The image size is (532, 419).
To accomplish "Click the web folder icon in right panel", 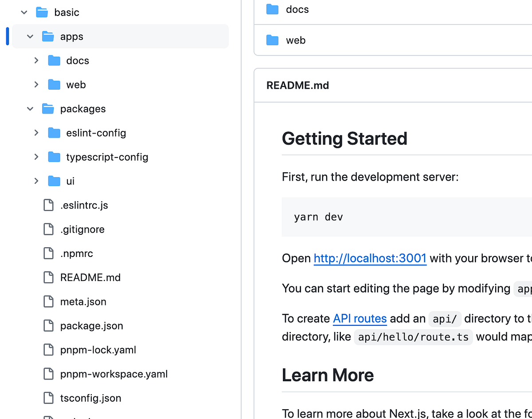I will click(272, 40).
